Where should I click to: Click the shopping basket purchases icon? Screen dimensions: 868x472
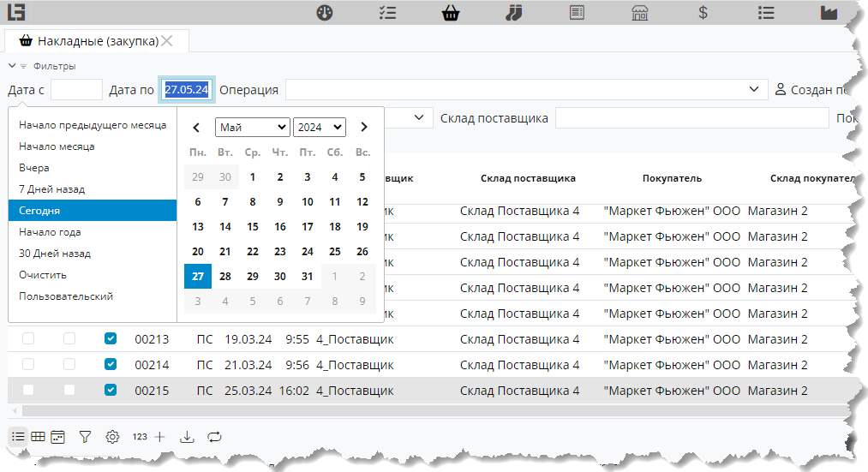pyautogui.click(x=451, y=13)
